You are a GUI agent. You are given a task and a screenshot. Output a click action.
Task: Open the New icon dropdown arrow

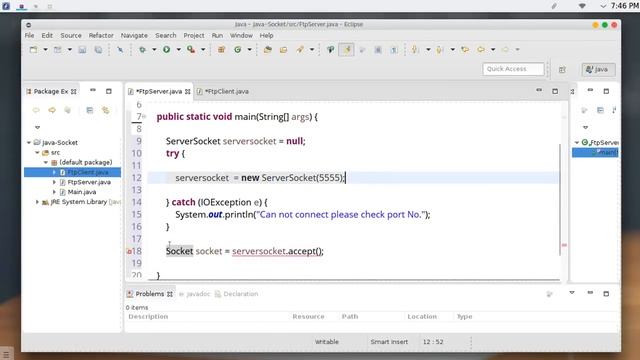point(45,49)
